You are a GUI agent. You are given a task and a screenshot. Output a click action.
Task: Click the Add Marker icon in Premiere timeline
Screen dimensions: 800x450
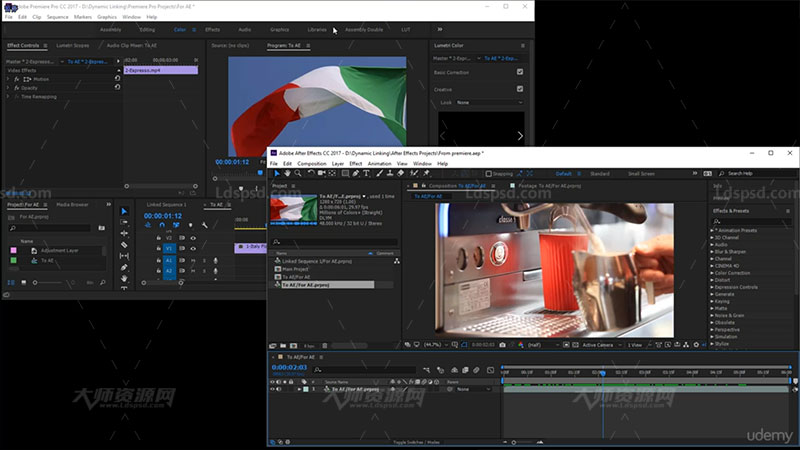[191, 225]
